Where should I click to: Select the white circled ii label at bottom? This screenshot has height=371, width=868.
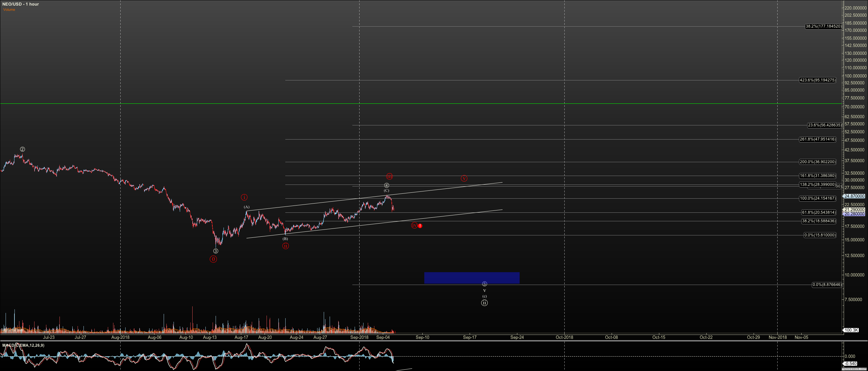(484, 303)
